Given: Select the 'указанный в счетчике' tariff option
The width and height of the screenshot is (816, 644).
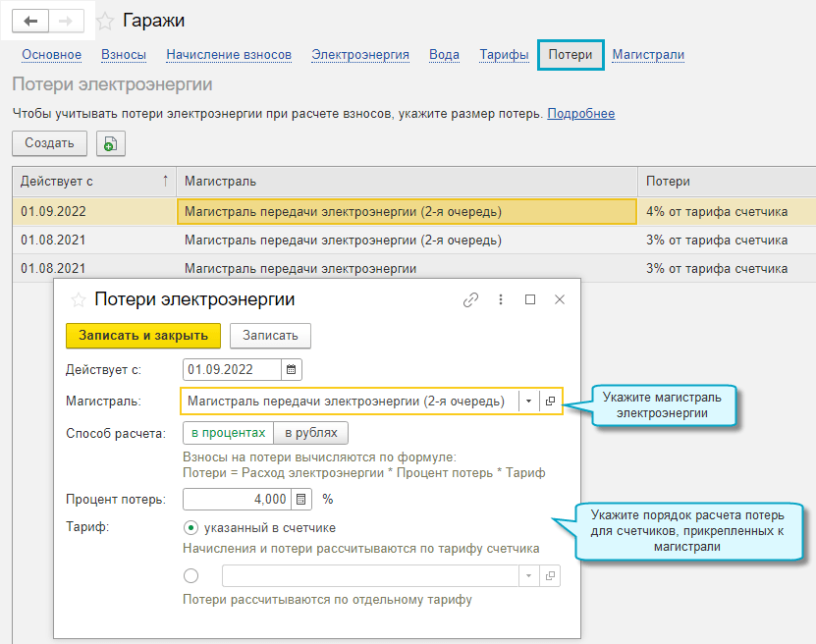Looking at the screenshot, I should pos(190,527).
